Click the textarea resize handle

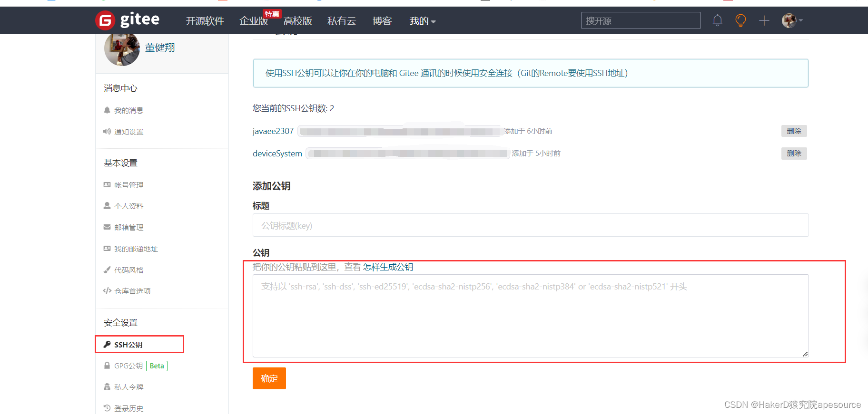[805, 354]
